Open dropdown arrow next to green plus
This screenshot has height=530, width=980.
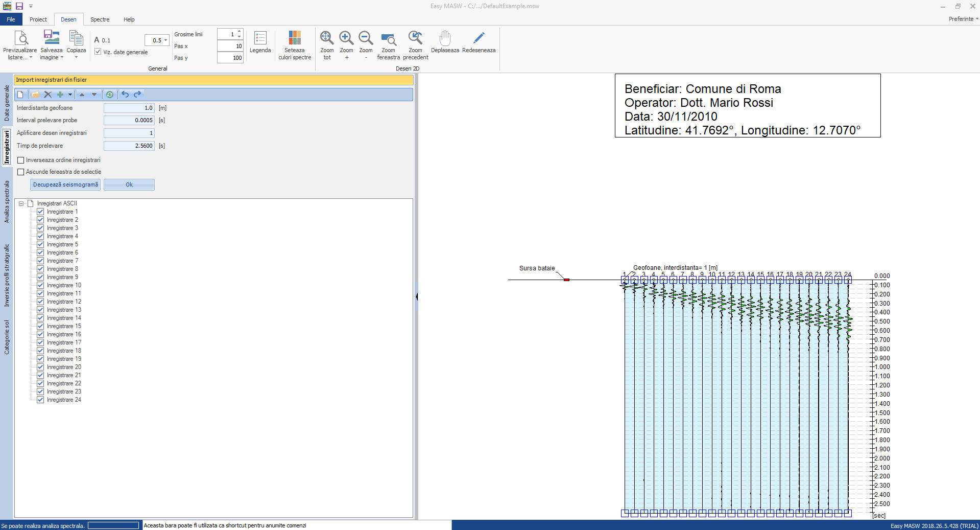(x=70, y=95)
